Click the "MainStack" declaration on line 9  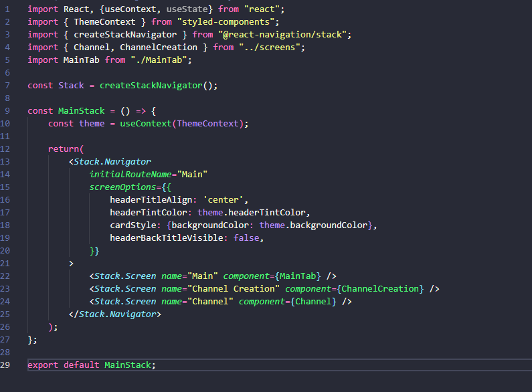pos(82,111)
